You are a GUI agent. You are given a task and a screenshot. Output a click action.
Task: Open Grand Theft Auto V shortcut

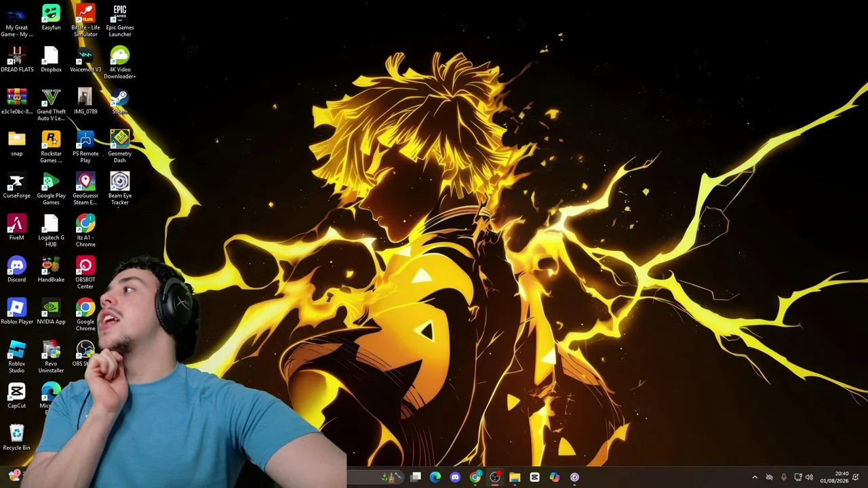click(x=51, y=104)
